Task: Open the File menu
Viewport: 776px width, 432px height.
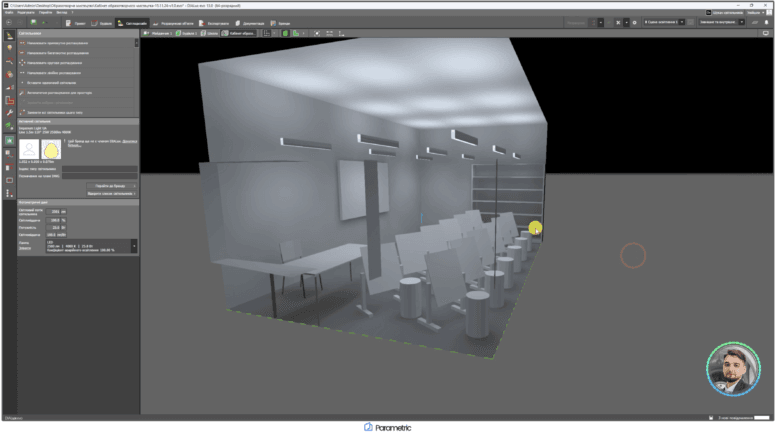Action: click(9, 12)
